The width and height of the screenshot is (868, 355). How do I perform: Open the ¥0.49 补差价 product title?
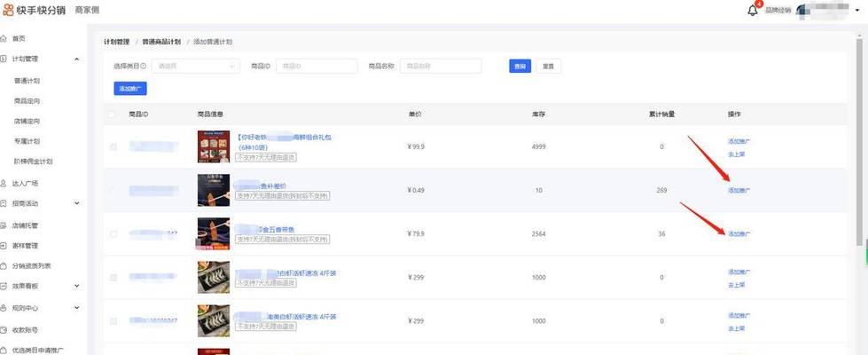(262, 185)
